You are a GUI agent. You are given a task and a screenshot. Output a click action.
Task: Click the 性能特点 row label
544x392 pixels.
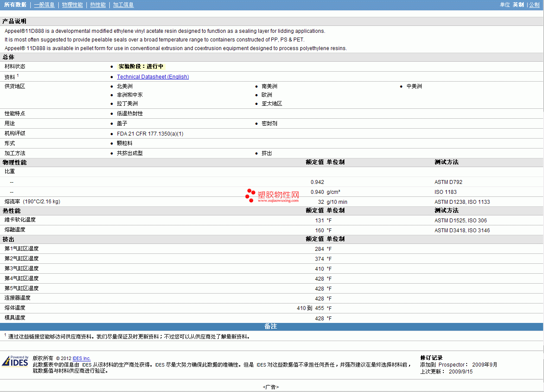point(15,114)
